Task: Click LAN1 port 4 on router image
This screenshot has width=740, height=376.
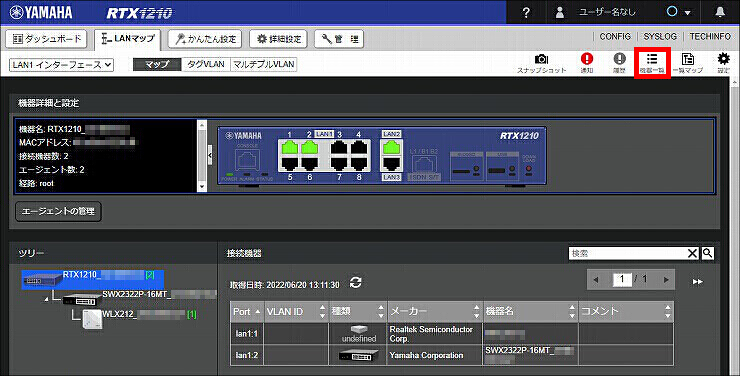Action: [x=359, y=148]
